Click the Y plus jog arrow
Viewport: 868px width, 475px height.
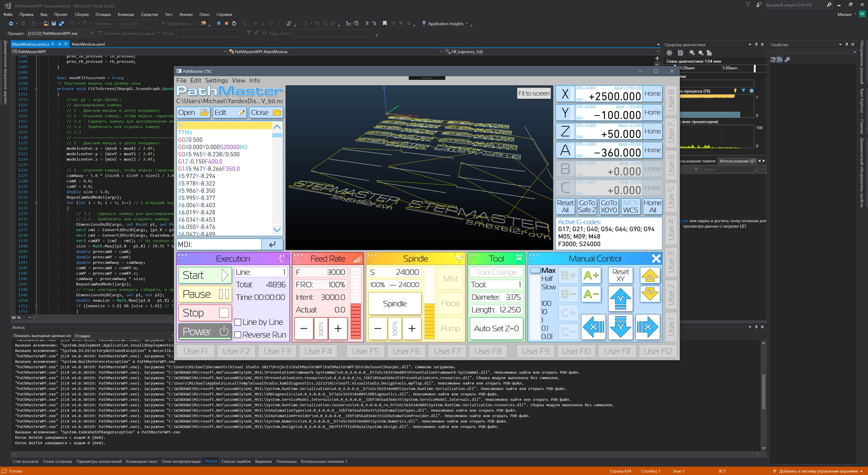pos(620,299)
